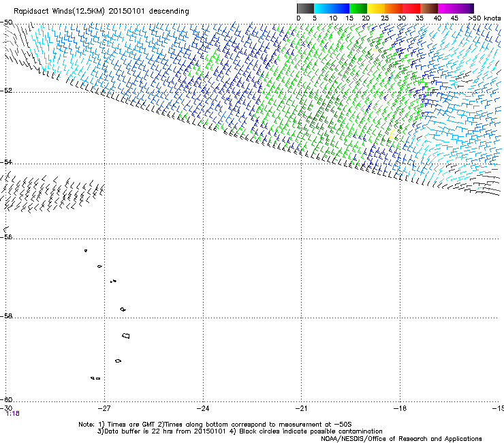The height and width of the screenshot is (443, 504).
Task: Click the yellow 20-25 knots legend swatch
Action: click(x=376, y=8)
